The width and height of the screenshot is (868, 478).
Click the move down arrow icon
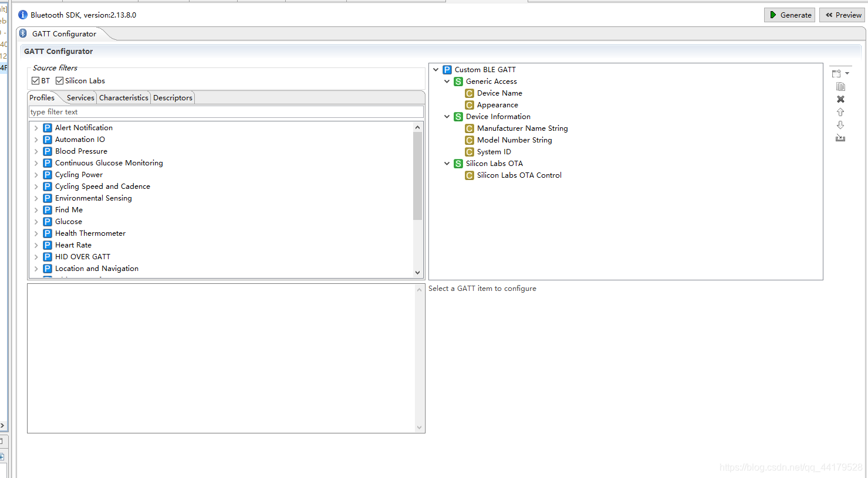(840, 125)
